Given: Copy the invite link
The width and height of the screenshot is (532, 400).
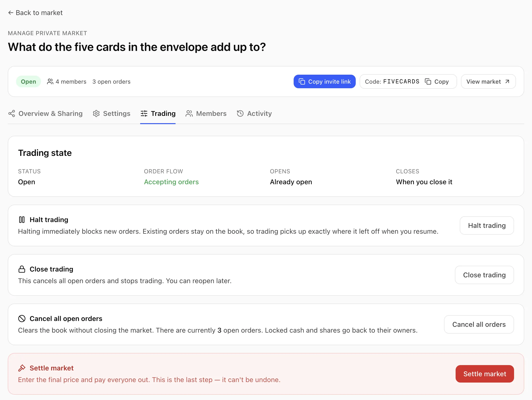Looking at the screenshot, I should pos(324,81).
